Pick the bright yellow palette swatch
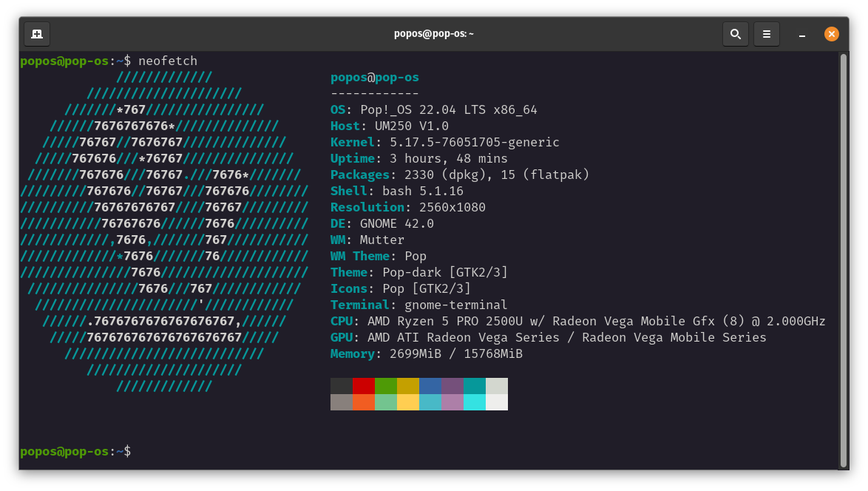This screenshot has height=491, width=868. click(x=408, y=402)
